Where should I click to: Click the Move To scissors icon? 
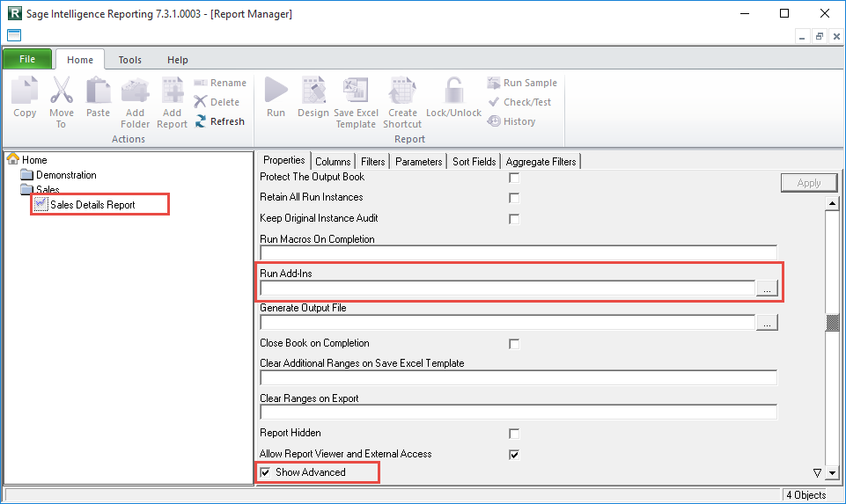coord(62,90)
